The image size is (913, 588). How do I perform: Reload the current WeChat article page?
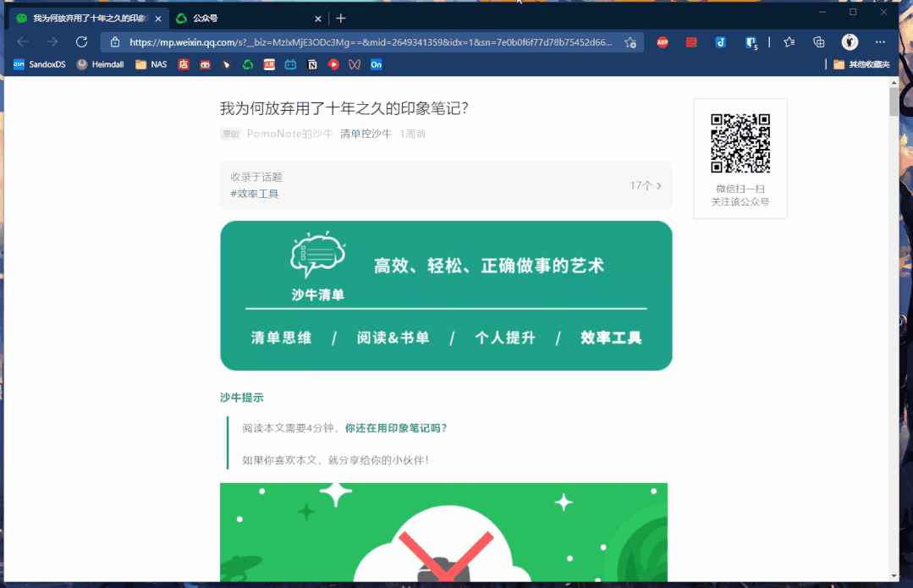point(81,42)
